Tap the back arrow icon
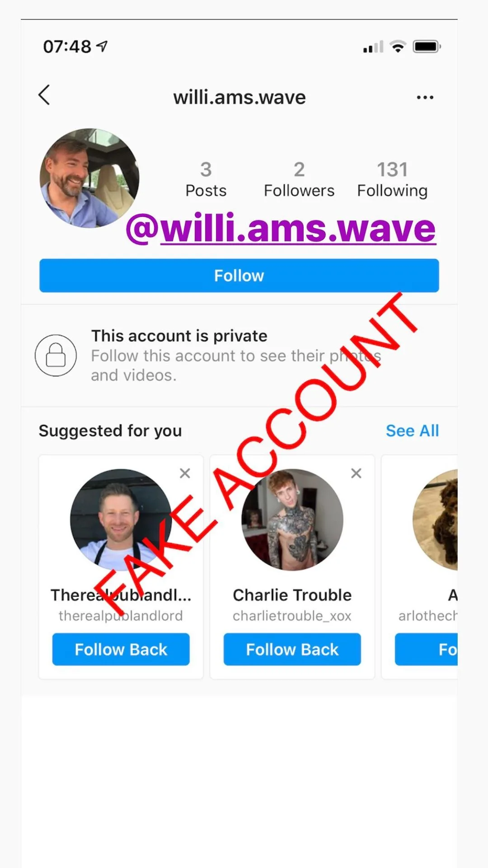Viewport: 488px width, 868px height. [x=44, y=95]
